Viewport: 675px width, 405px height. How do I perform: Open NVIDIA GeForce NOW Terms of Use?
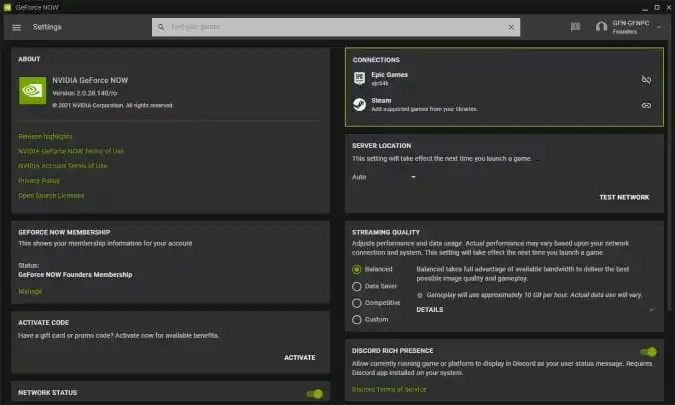coord(71,151)
